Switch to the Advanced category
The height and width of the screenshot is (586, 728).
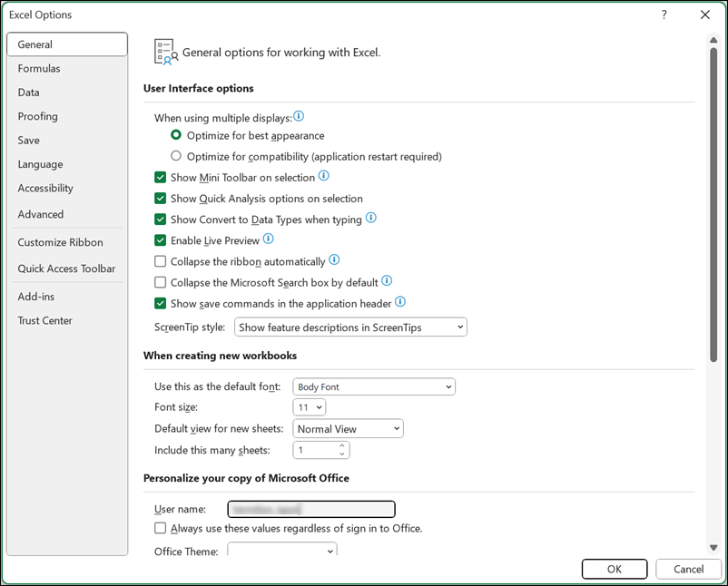[x=67, y=214]
